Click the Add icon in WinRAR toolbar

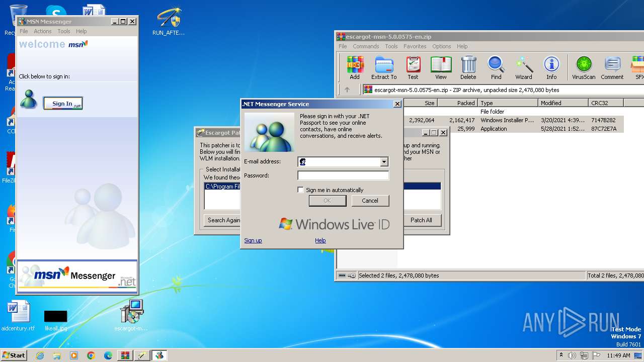(355, 68)
